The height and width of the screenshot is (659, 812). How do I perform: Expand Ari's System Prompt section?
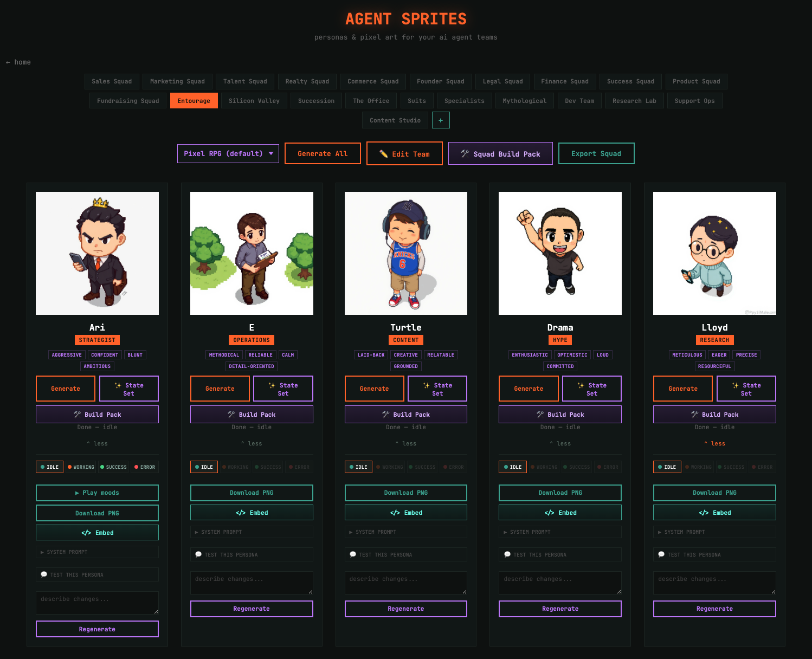97,552
